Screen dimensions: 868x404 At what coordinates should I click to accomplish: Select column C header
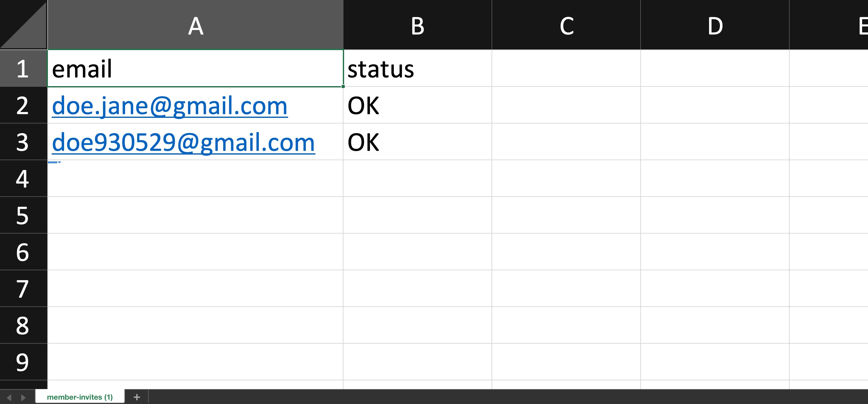point(566,25)
